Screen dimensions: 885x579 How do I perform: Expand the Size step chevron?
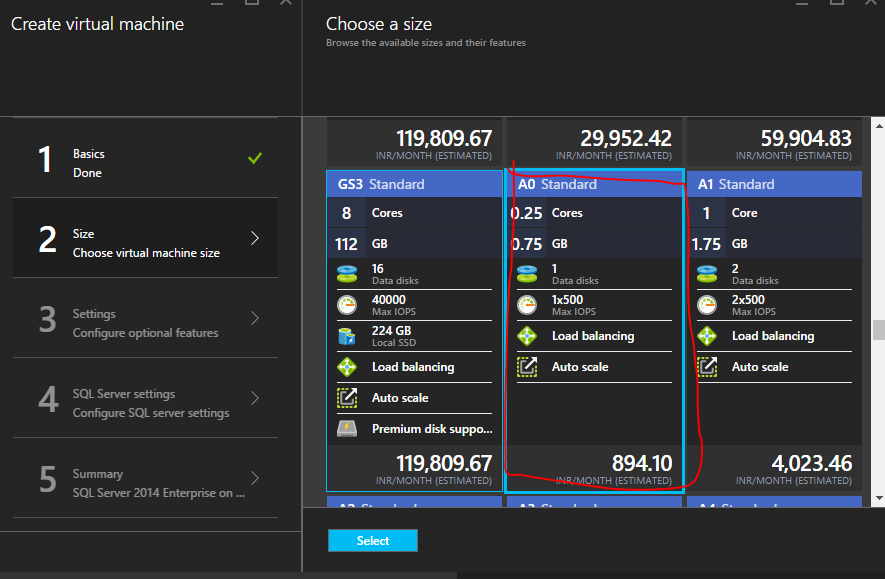pyautogui.click(x=255, y=238)
